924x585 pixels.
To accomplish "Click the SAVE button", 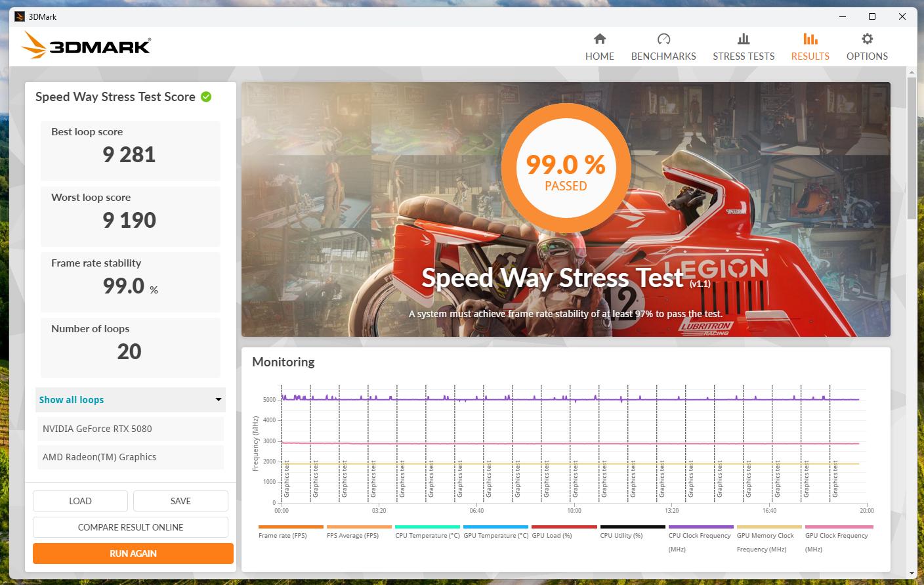I will point(180,501).
